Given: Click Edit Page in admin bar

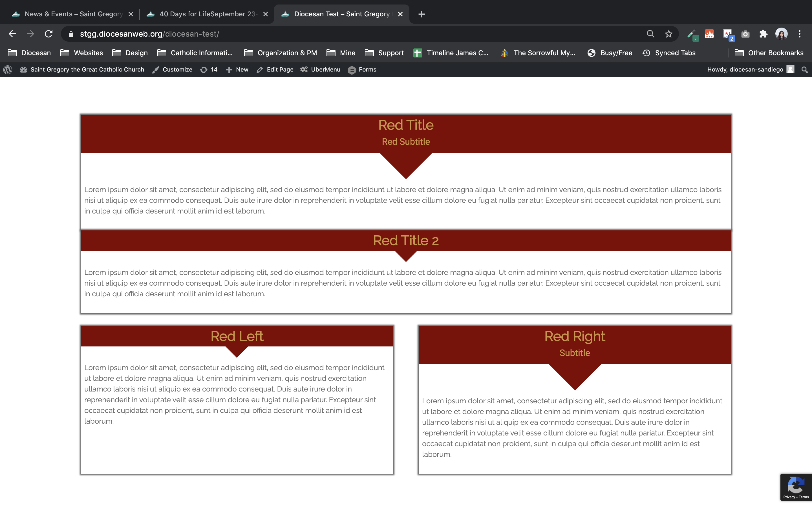Looking at the screenshot, I should (275, 70).
